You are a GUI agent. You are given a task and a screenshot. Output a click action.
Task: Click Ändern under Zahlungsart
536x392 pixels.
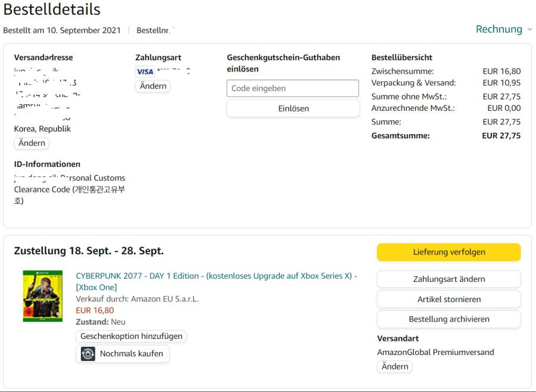click(x=153, y=86)
